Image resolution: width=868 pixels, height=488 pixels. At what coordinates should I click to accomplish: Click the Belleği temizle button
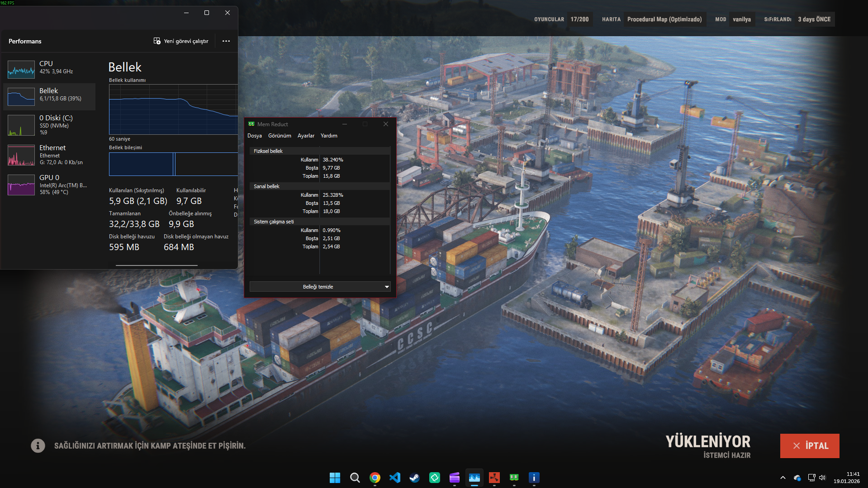point(318,287)
